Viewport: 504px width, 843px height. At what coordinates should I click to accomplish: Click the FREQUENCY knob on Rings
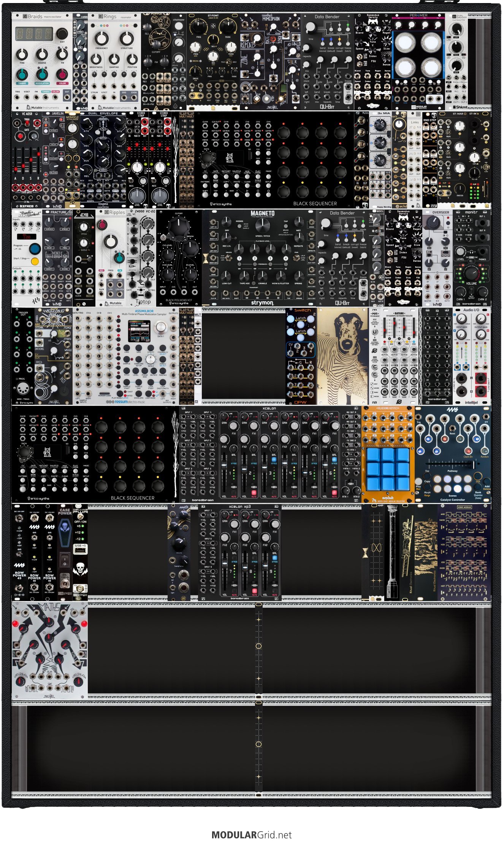point(101,38)
